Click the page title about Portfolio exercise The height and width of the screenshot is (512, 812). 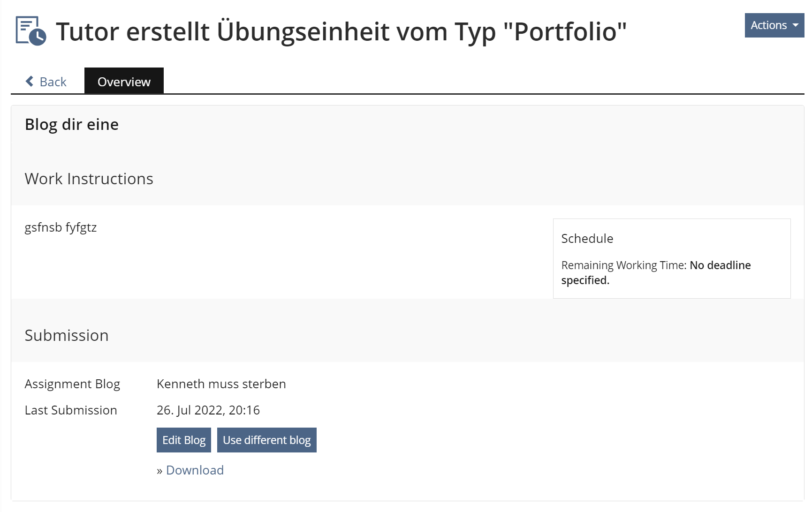pyautogui.click(x=341, y=31)
